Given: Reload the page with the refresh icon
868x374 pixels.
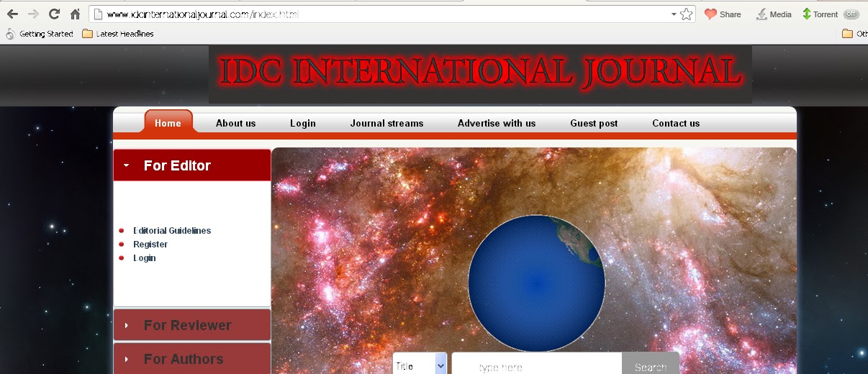Looking at the screenshot, I should 54,14.
